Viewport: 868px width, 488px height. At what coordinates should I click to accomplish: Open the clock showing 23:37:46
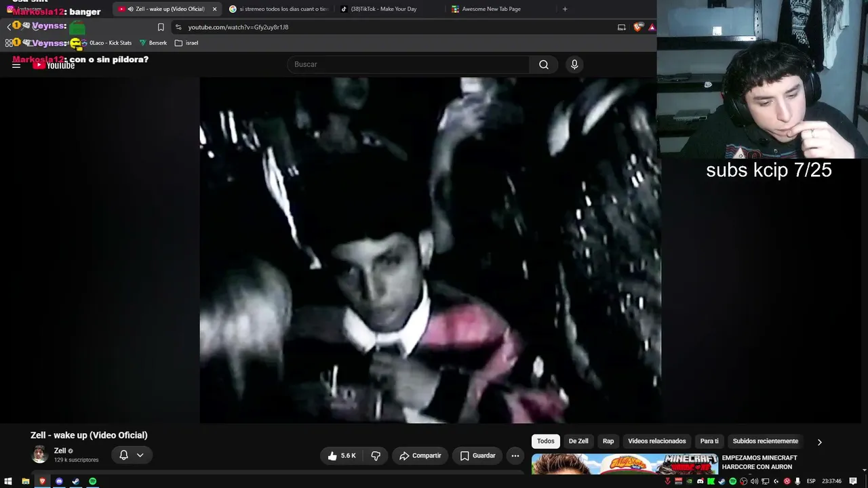832,481
